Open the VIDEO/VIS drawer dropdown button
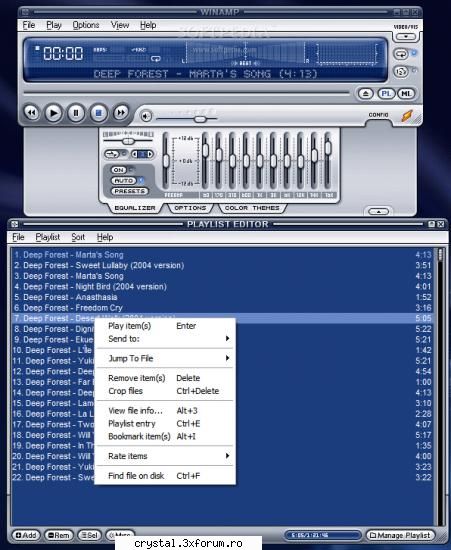 click(x=406, y=36)
